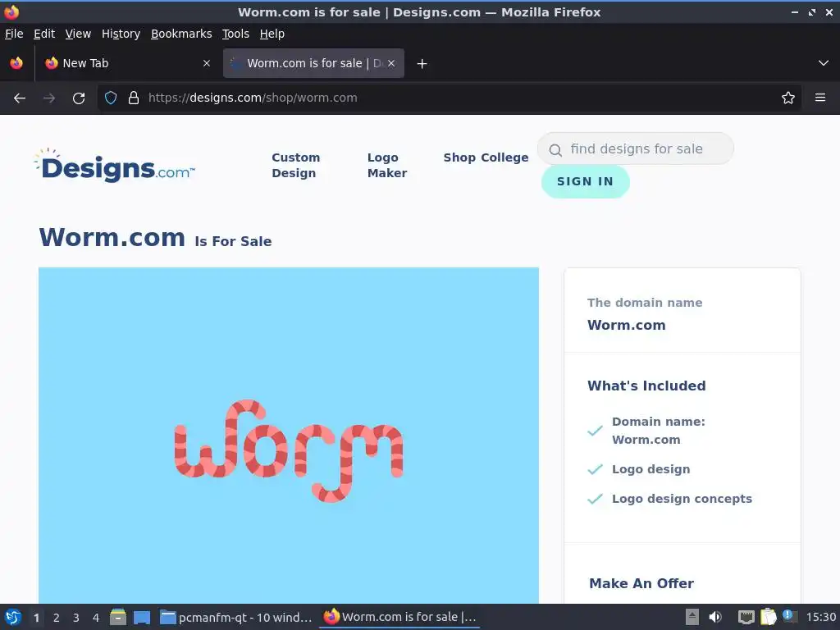Switch to workspace 1
Screen dimensions: 840x630
pos(36,618)
